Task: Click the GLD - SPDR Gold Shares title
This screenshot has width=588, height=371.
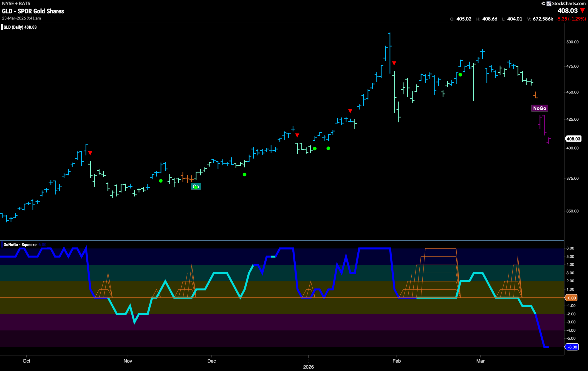Action: 33,11
